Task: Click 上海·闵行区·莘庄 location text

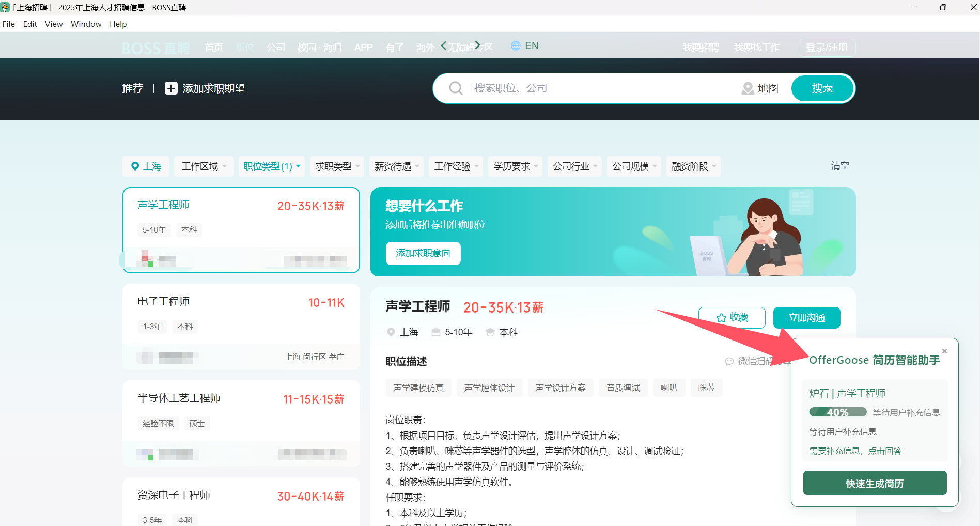Action: (x=315, y=357)
